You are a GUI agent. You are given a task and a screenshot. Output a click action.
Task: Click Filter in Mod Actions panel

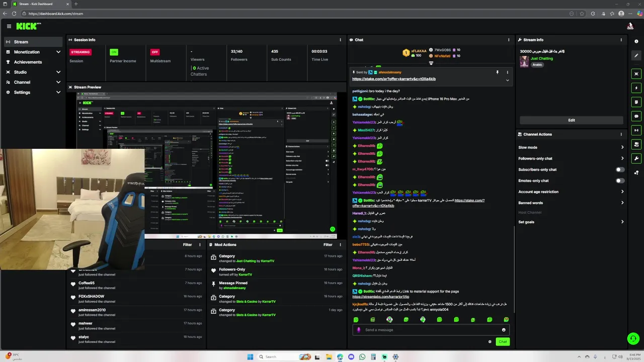(x=328, y=245)
